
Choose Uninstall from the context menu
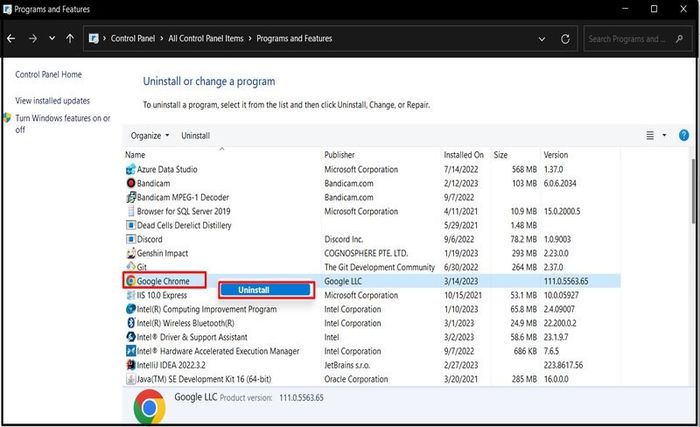coord(266,290)
